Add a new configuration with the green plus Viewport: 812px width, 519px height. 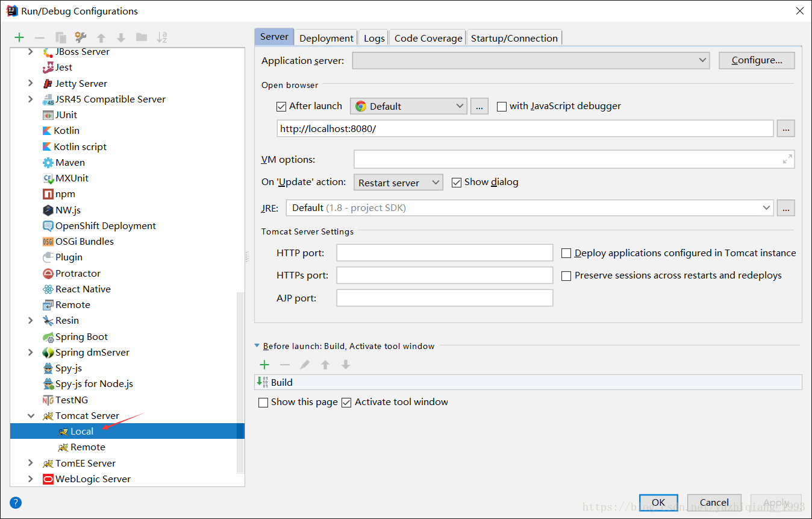pos(19,37)
